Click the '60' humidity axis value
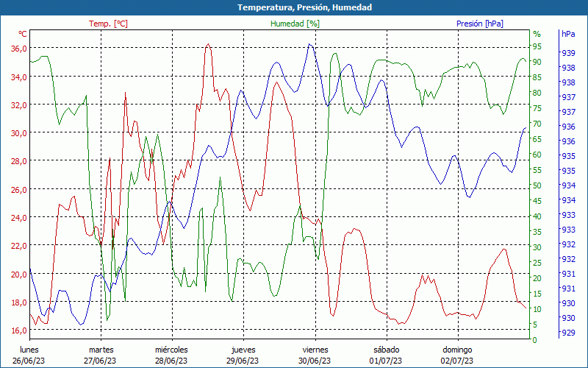Image resolution: width=588 pixels, height=368 pixels. point(537,155)
